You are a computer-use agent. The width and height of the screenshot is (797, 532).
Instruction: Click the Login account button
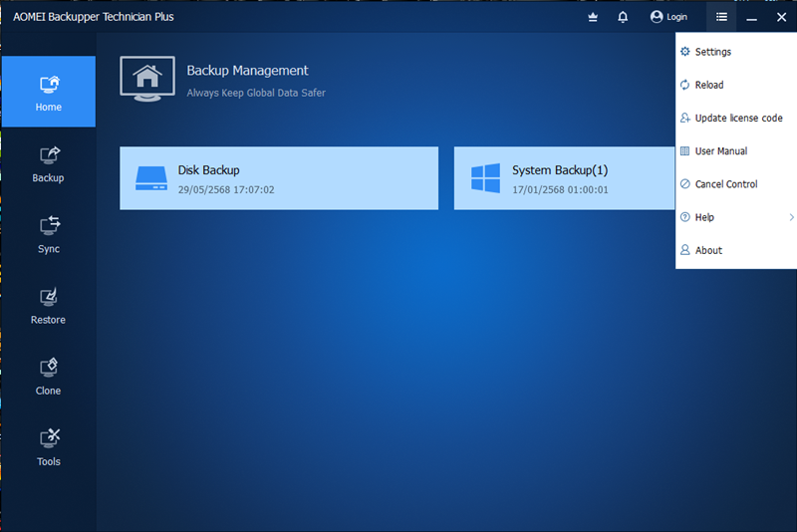[x=668, y=17]
